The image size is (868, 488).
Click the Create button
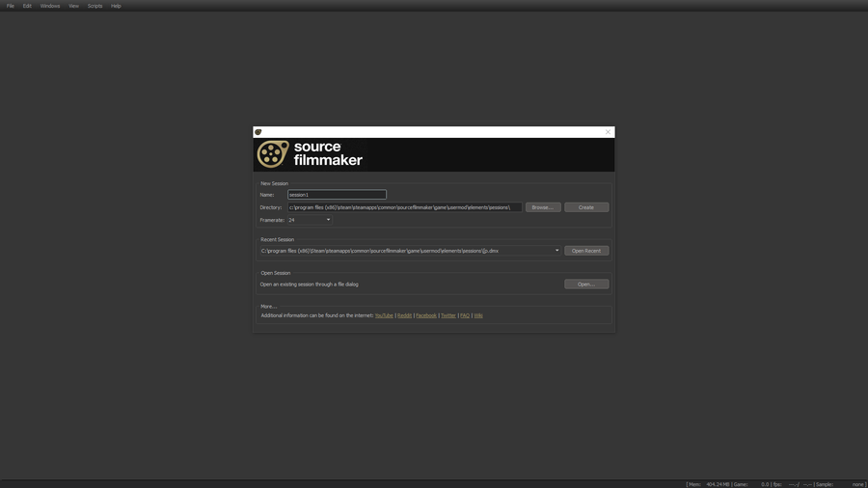586,207
